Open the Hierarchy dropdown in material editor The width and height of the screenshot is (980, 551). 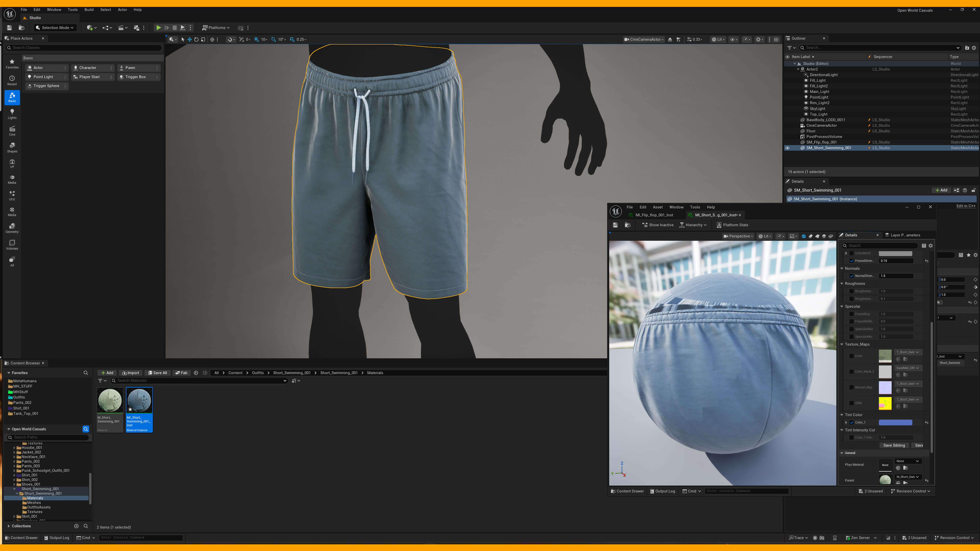point(693,225)
